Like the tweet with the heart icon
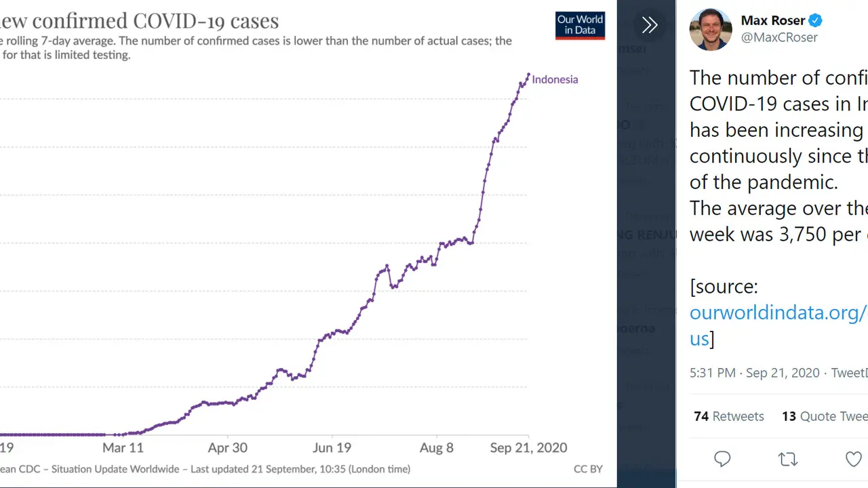The width and height of the screenshot is (868, 488). (854, 460)
